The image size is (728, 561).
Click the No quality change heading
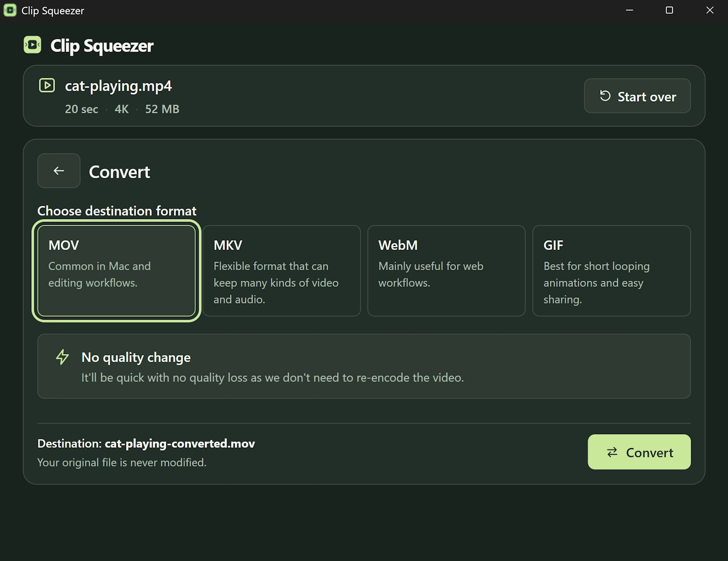[136, 358]
